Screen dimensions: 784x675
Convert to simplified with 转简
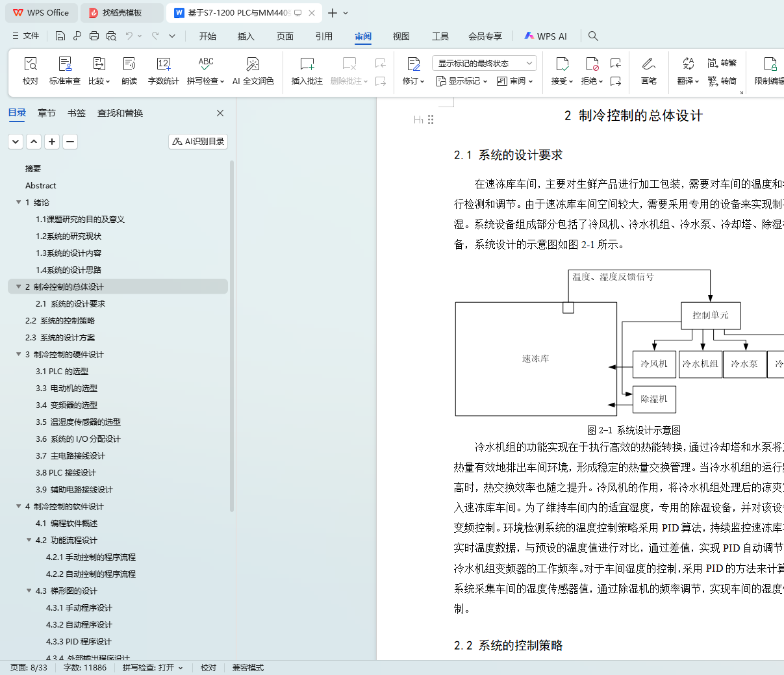tap(722, 81)
